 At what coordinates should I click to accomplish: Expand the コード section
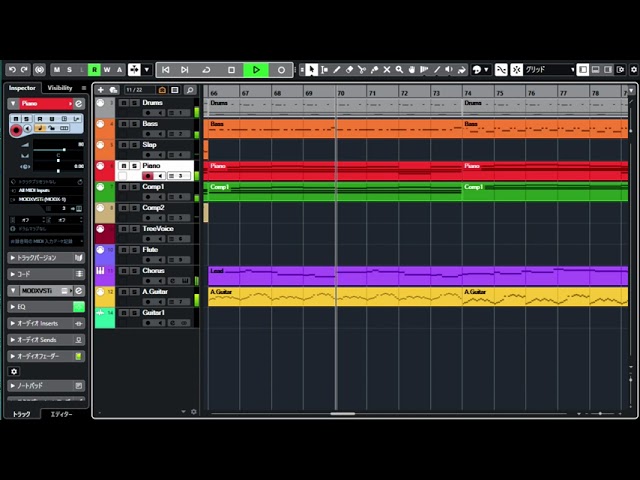46,274
